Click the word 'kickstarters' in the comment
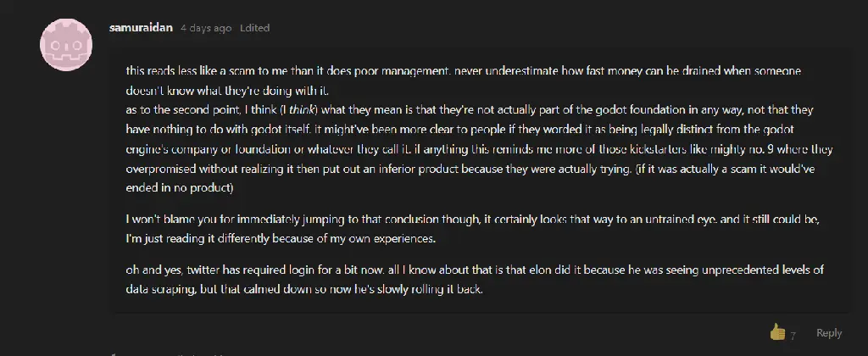The image size is (868, 356). coord(643,149)
